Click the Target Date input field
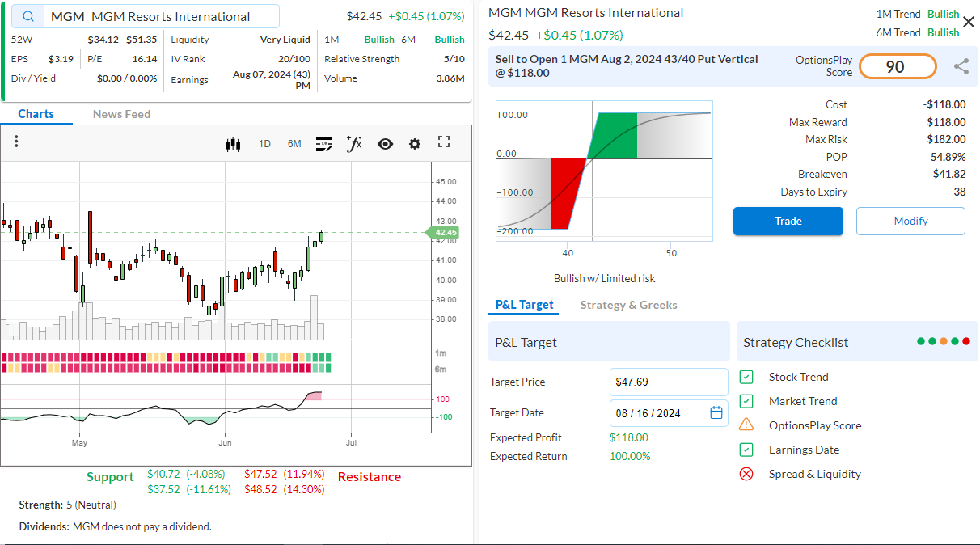Screen dimensions: 980x545 (x=669, y=413)
